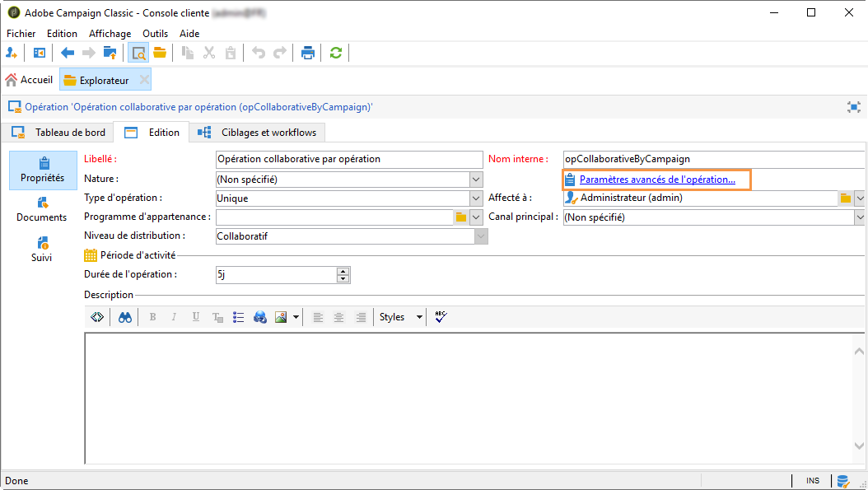Screen dimensions: 868x490
Task: Open Documents section in sidebar
Action: 41,210
